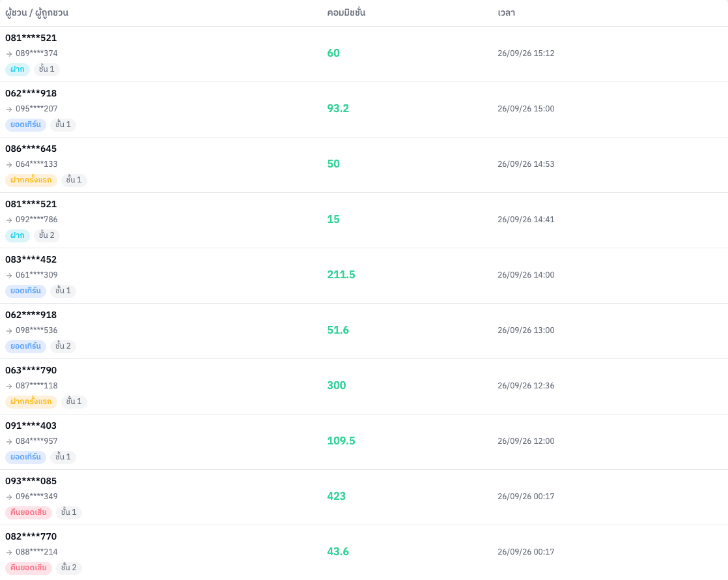This screenshot has height=580, width=728.
Task: Select the คืนยอดเสีย badge under 093****085
Action: point(28,512)
